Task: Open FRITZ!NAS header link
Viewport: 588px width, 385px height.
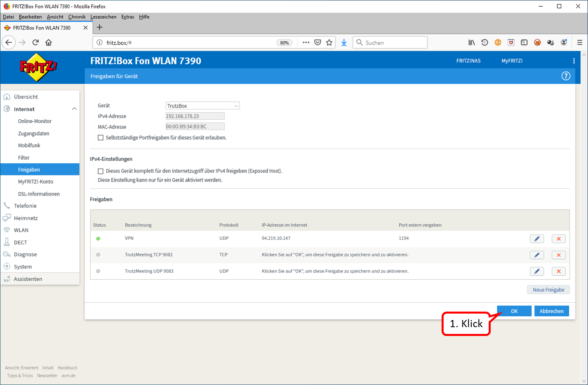Action: pos(468,61)
